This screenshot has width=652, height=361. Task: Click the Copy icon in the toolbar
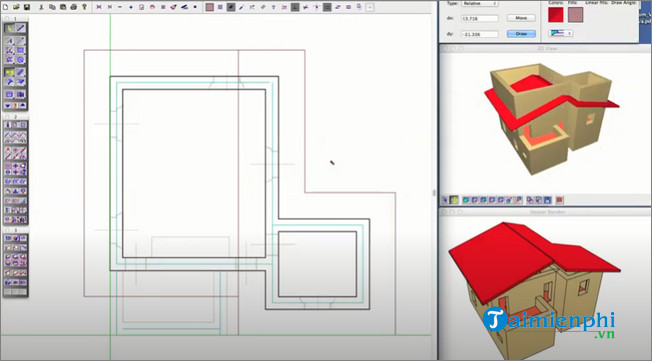coord(52,7)
